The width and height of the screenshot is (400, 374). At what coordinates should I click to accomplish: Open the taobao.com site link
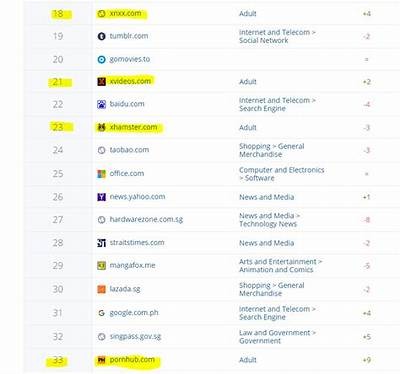click(129, 150)
